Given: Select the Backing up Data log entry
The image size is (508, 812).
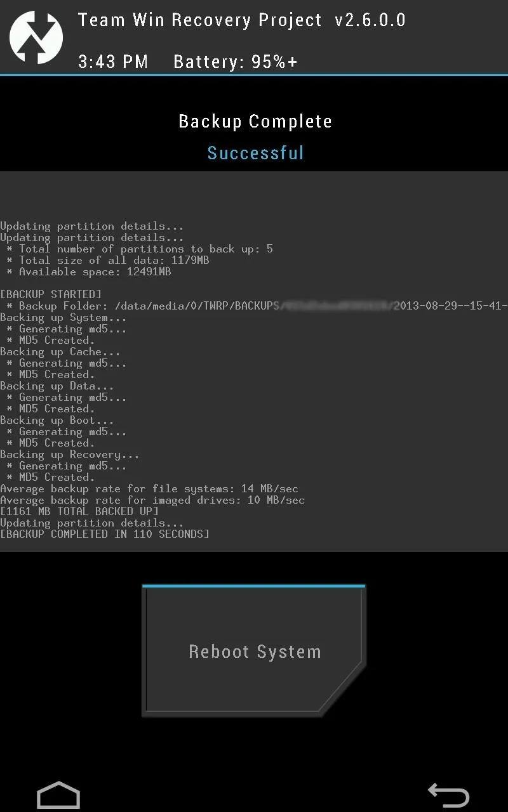Looking at the screenshot, I should (x=57, y=386).
